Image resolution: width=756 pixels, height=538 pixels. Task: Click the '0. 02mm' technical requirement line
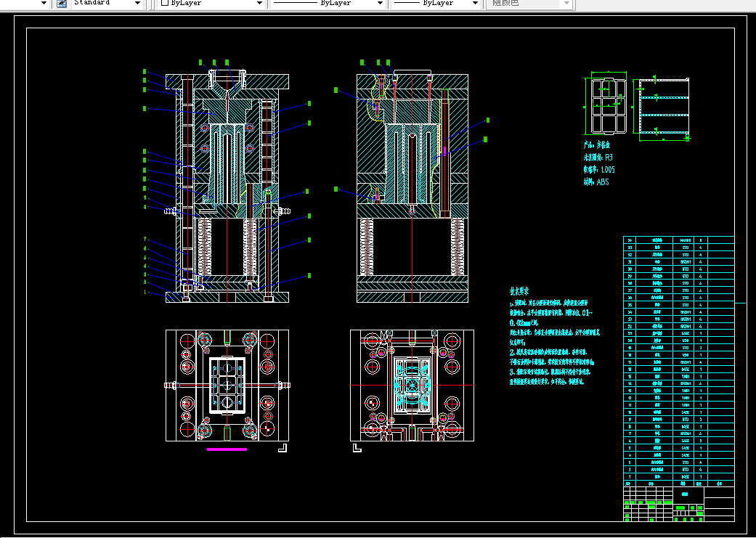[x=524, y=323]
